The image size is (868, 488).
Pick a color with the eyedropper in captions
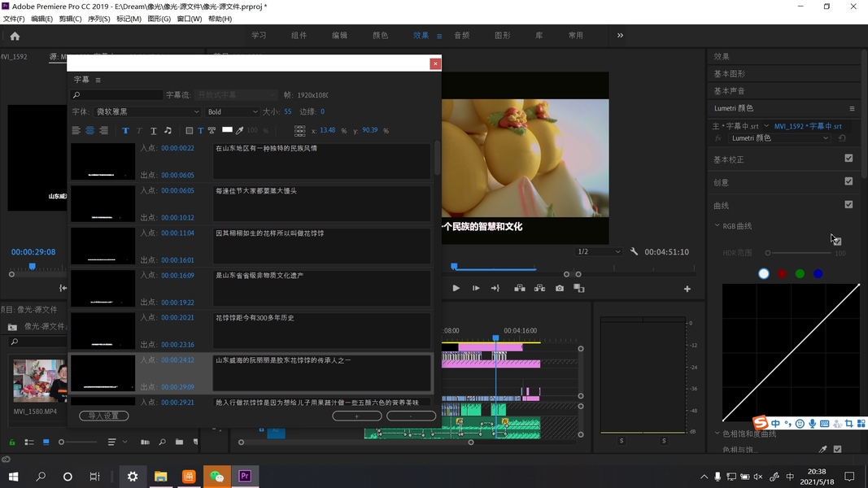(240, 131)
